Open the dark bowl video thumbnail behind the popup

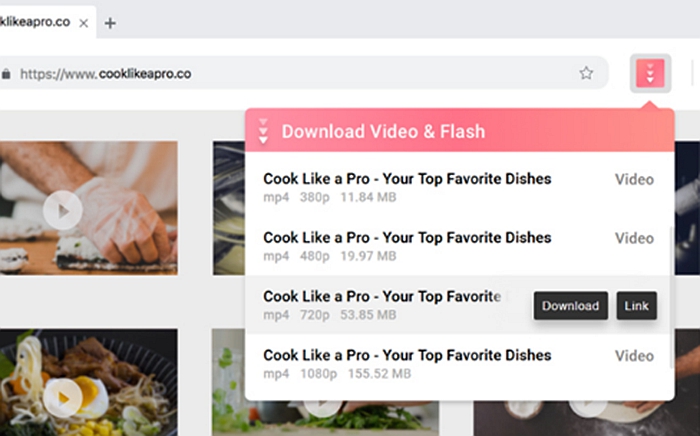(x=229, y=208)
